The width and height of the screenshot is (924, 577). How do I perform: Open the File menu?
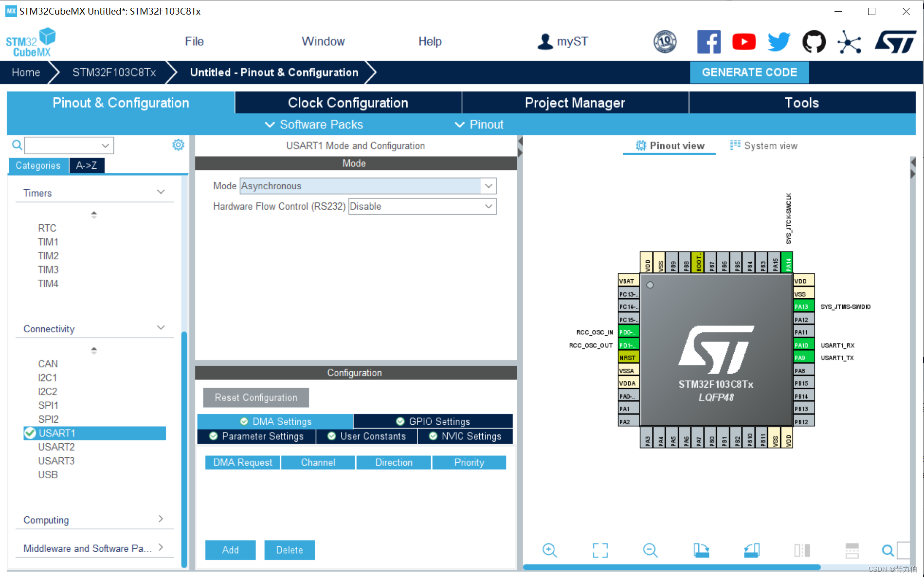(194, 41)
